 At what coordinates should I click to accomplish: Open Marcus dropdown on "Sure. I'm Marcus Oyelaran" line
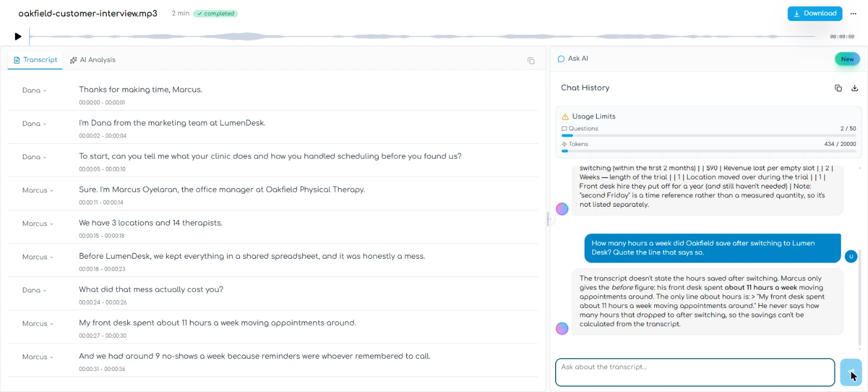tap(38, 190)
